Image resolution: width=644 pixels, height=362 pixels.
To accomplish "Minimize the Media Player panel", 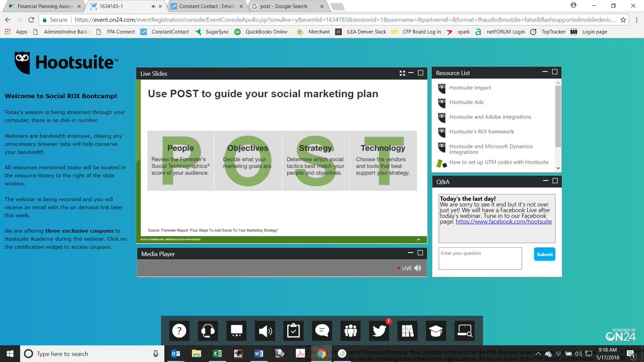I will point(411,253).
